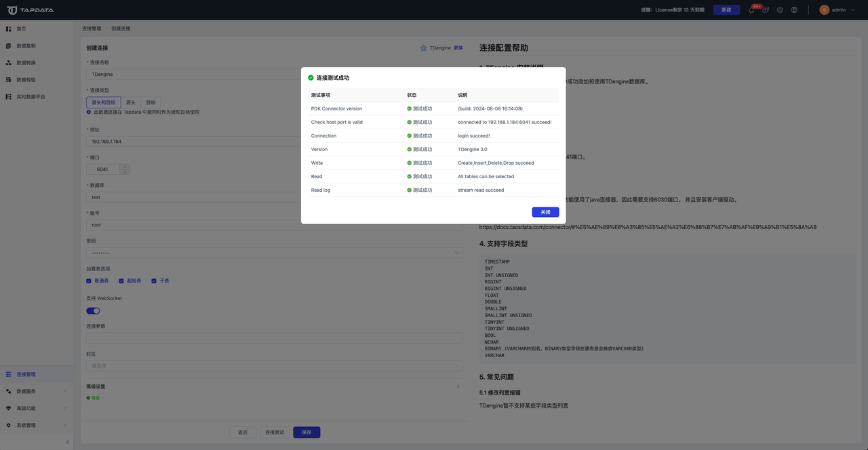This screenshot has width=868, height=450.
Task: Click the green check icon beside 连接测试成功 title
Action: 311,78
